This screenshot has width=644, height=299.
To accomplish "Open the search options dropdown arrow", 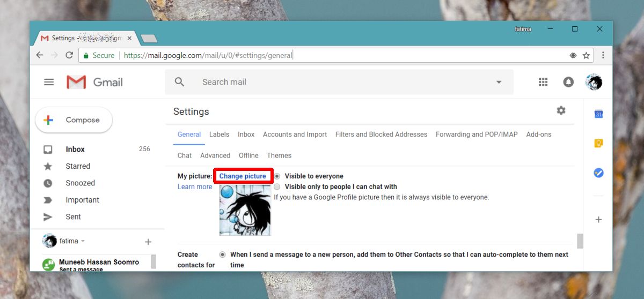I will [x=499, y=82].
